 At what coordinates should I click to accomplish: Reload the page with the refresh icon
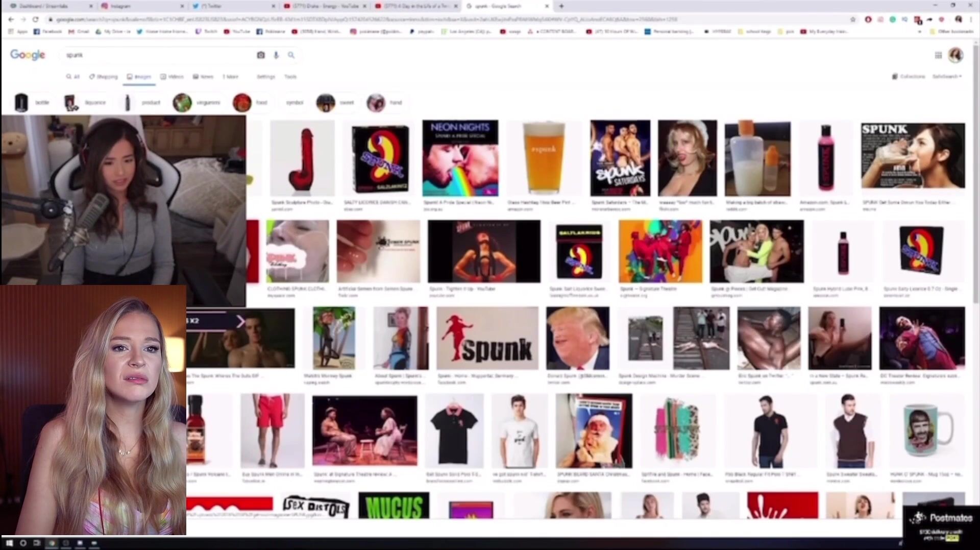(35, 19)
